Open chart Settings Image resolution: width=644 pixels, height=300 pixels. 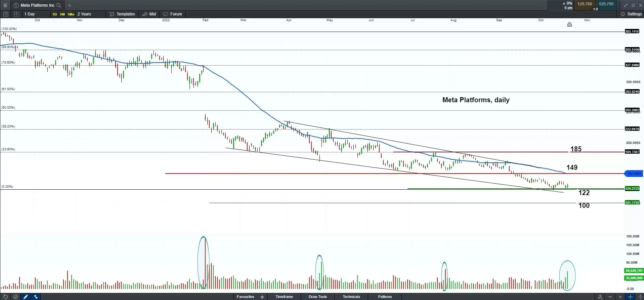point(631,14)
